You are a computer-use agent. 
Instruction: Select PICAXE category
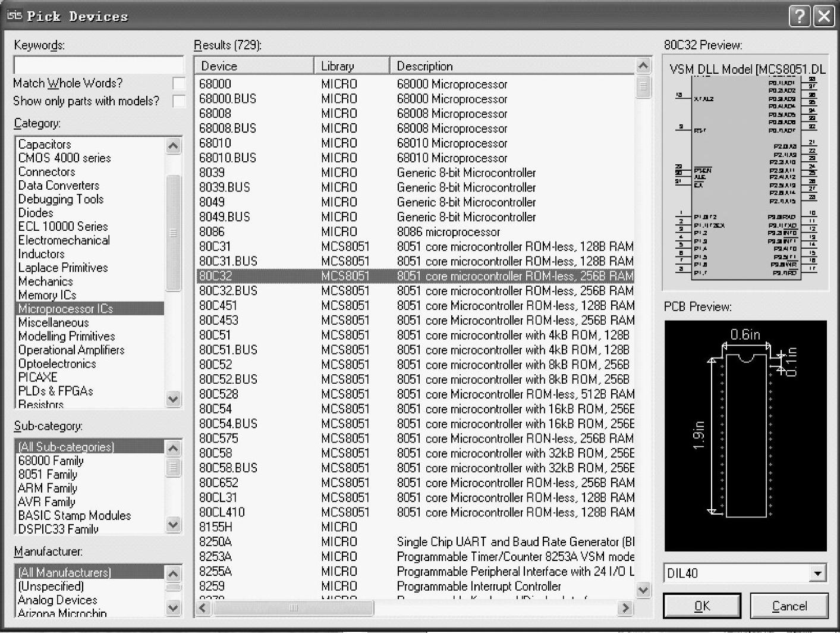click(x=37, y=377)
